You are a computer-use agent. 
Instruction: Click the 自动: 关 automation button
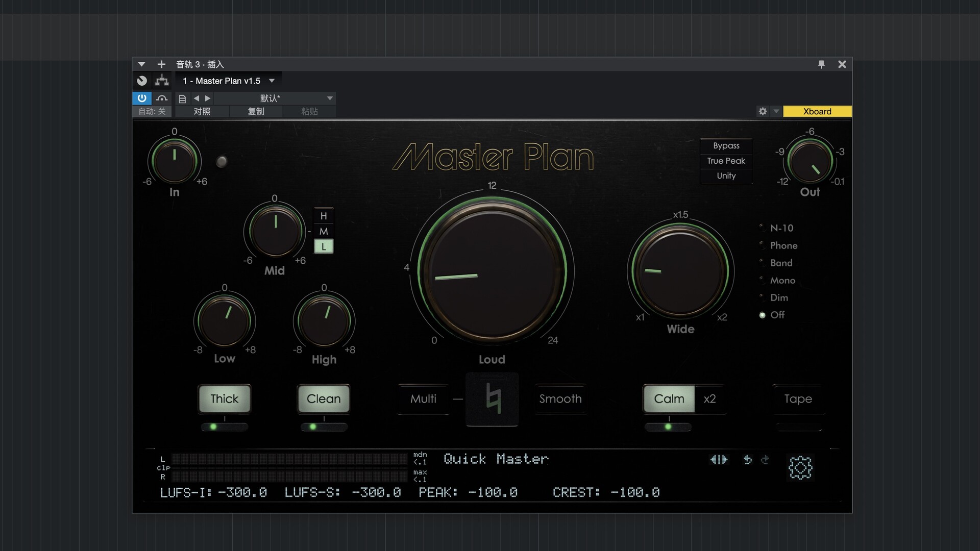152,111
